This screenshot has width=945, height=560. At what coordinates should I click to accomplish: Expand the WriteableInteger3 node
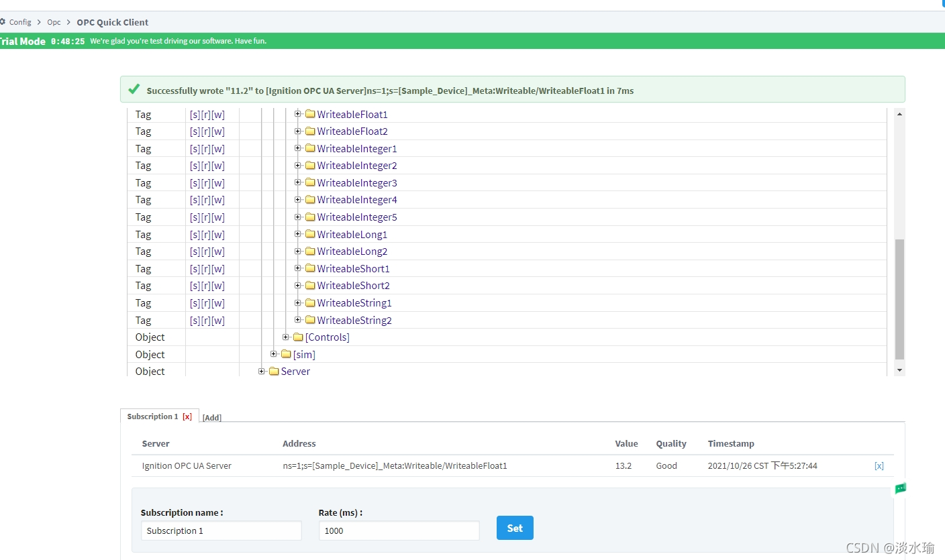click(298, 182)
